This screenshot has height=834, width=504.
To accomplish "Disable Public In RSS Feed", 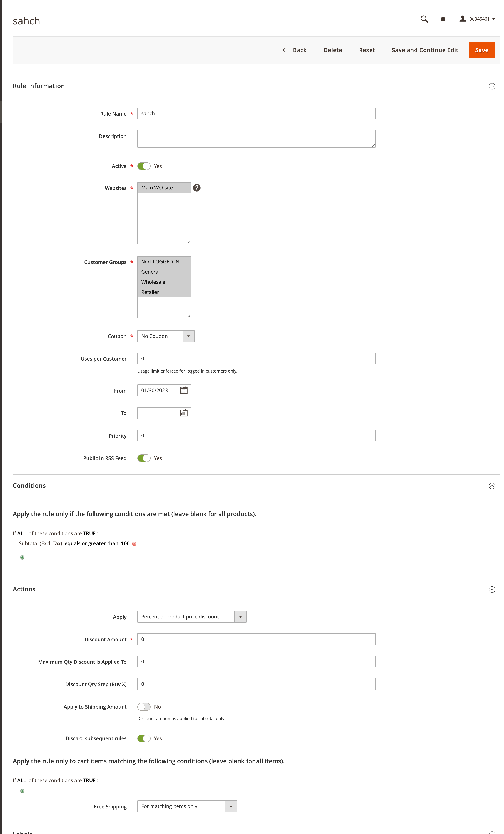I will [x=144, y=458].
